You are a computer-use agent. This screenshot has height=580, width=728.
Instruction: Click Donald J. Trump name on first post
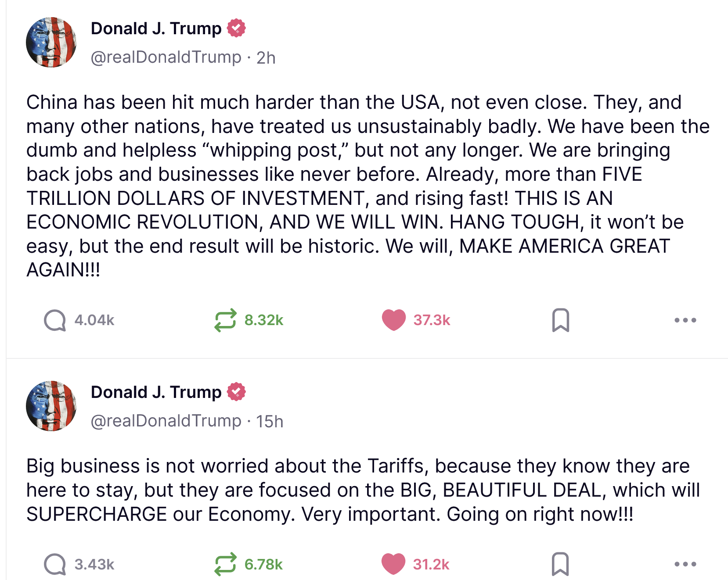(156, 29)
